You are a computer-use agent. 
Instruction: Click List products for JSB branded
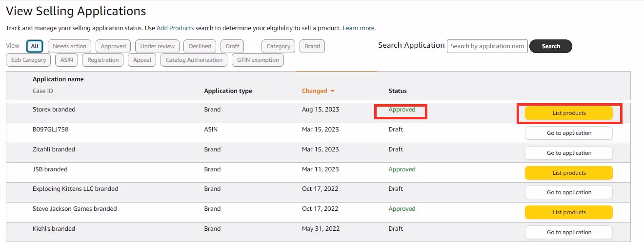click(569, 173)
